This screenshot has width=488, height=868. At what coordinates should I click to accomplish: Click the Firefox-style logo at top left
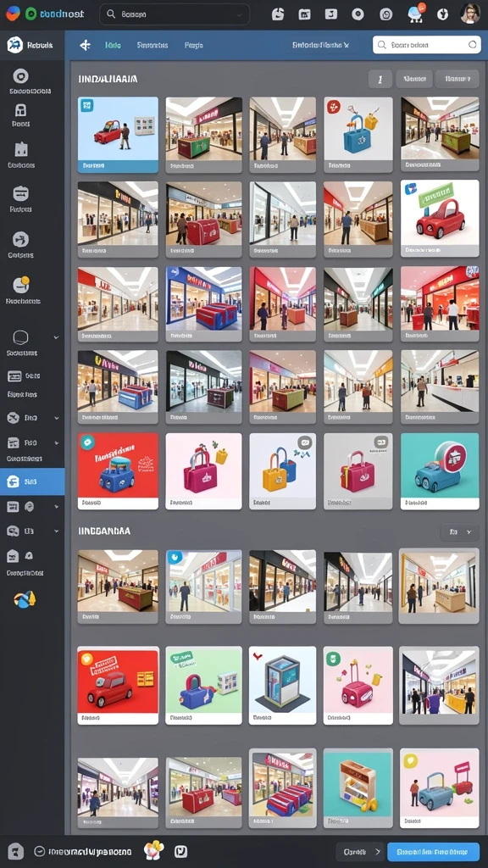(x=12, y=14)
